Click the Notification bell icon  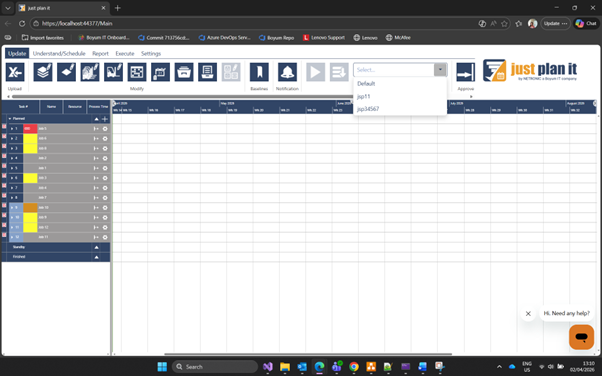pos(287,72)
